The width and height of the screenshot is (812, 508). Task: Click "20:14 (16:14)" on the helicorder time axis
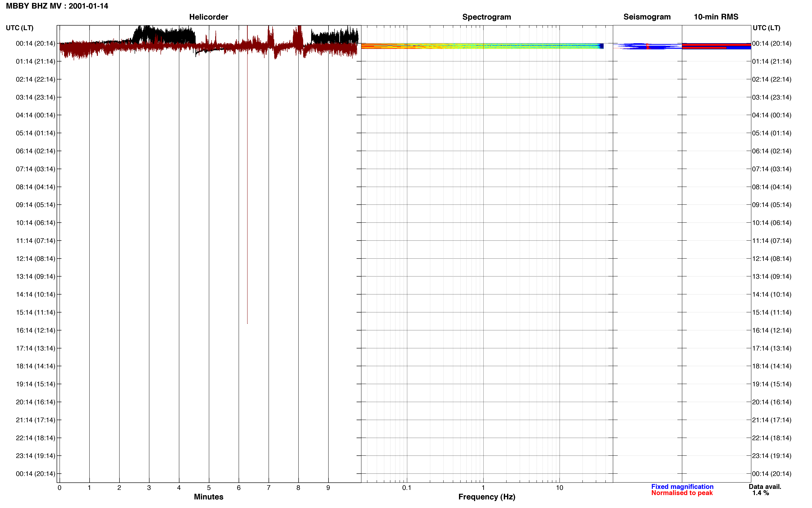[x=36, y=402]
